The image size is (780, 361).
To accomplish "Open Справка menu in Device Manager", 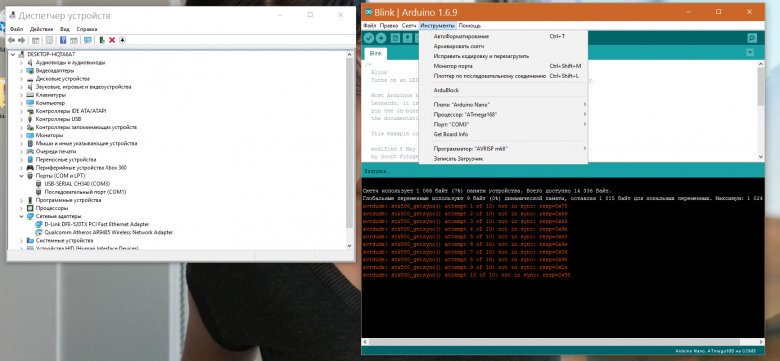I will tap(87, 29).
